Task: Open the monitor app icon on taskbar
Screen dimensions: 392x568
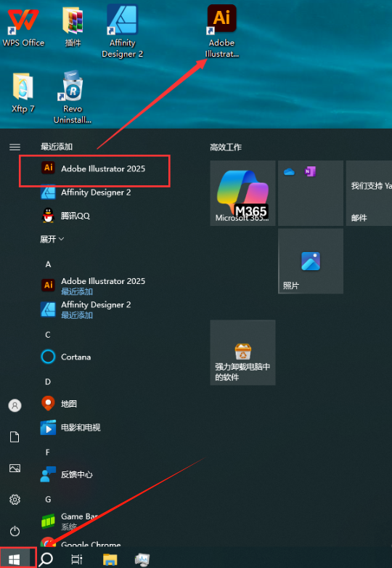Action: (142, 559)
